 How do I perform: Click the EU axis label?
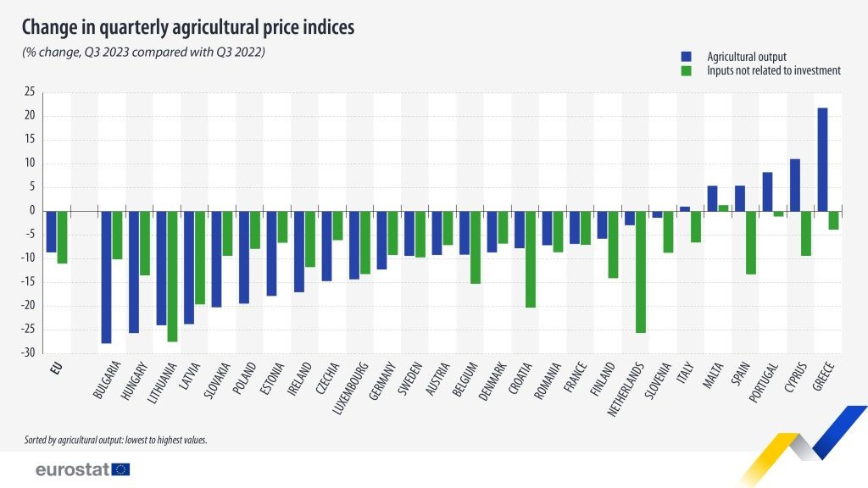click(57, 369)
